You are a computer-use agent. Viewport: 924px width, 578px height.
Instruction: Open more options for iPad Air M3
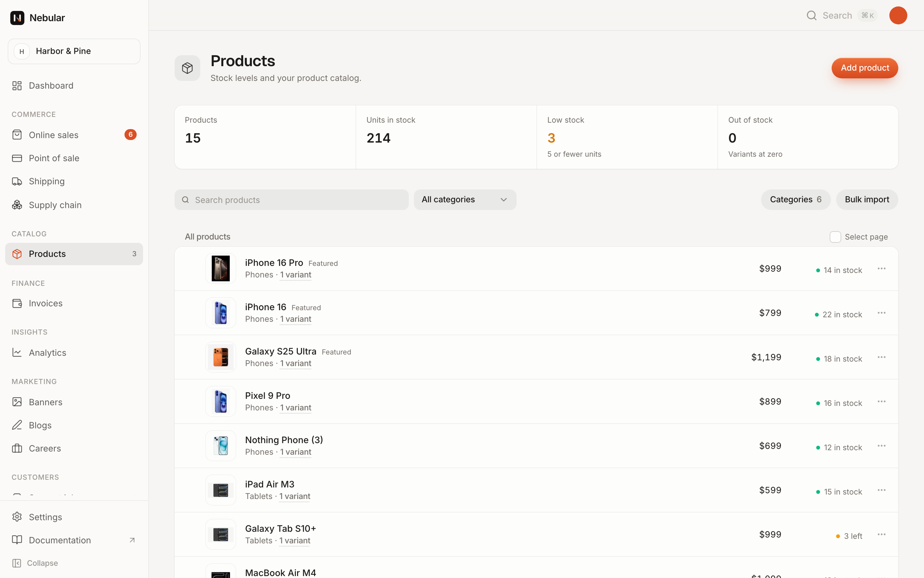pos(881,490)
